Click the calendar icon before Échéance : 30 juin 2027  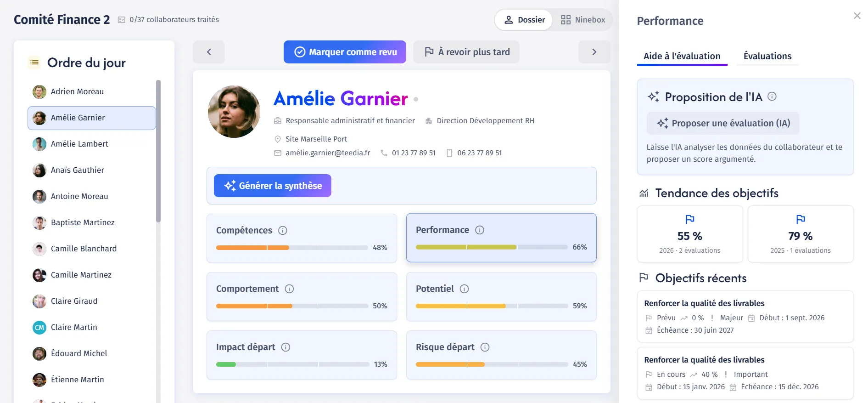(649, 330)
